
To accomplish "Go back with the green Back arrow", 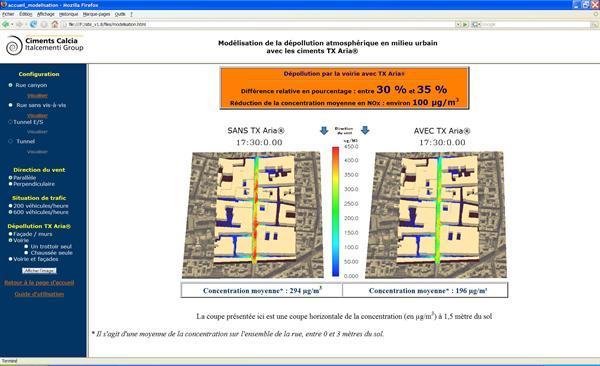I will click(x=6, y=24).
